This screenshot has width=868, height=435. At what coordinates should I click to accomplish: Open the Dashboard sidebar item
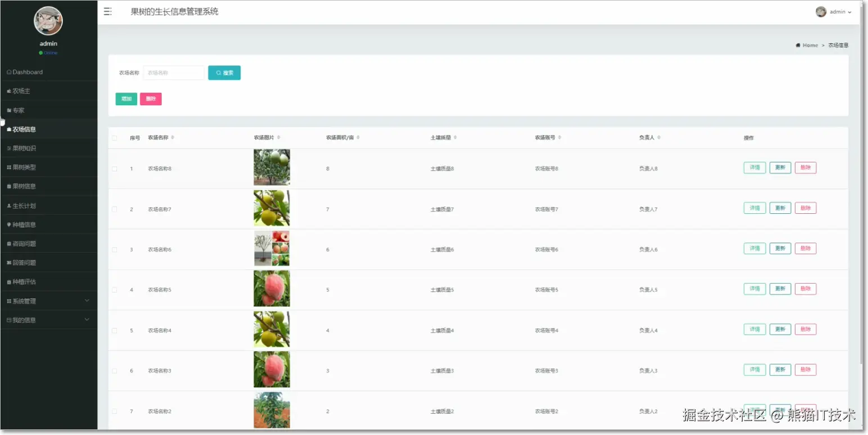48,72
